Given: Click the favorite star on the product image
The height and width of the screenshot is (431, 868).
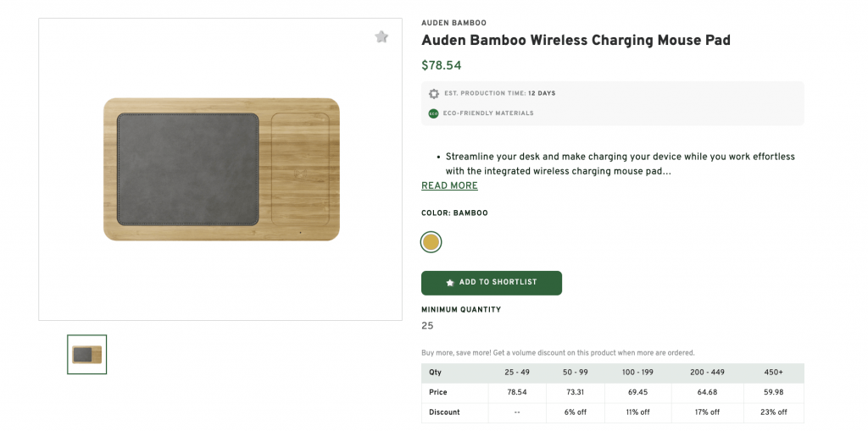Looking at the screenshot, I should pos(381,37).
